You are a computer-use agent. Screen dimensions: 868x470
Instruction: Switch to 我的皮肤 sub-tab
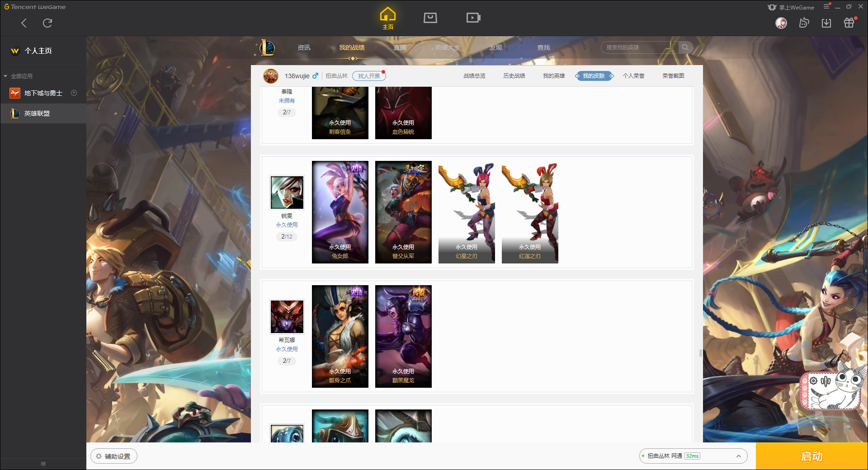point(594,76)
